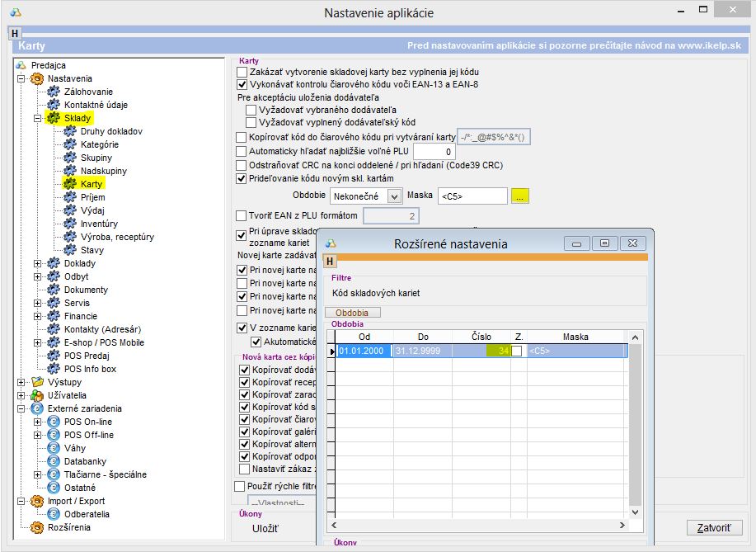Open the Obdobie dropdown showing Nekonečné
Screen dimensions: 756x552
click(x=394, y=196)
